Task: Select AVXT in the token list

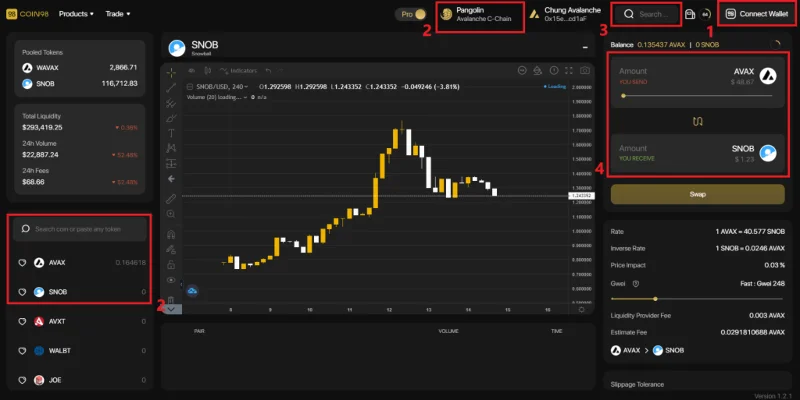Action: point(82,322)
